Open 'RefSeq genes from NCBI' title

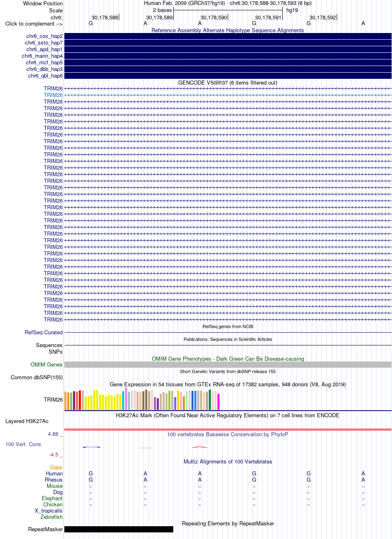point(228,326)
